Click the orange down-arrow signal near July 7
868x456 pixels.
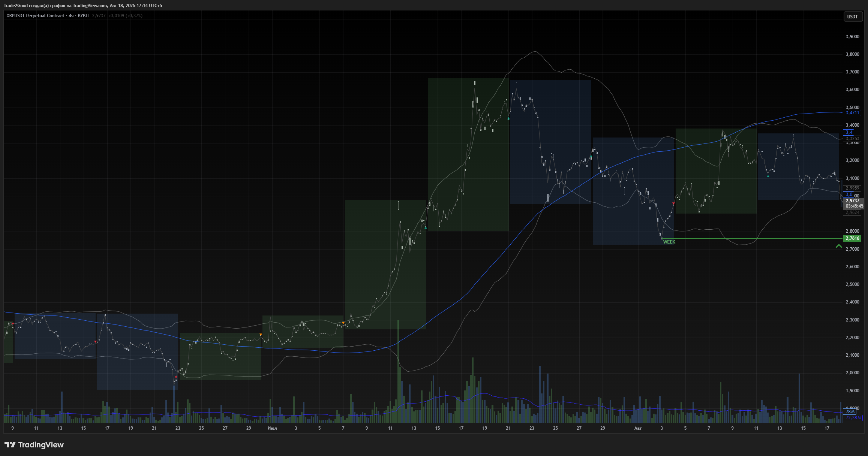343,323
